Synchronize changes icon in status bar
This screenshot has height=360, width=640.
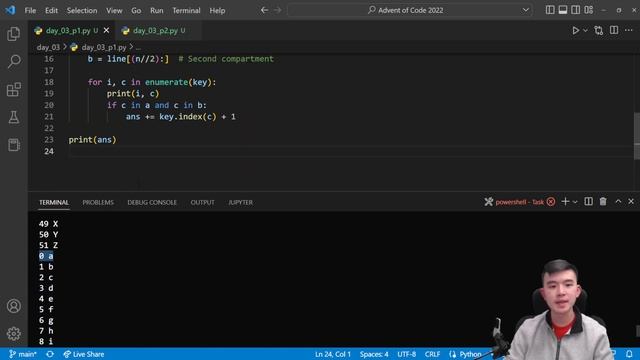[x=50, y=354]
